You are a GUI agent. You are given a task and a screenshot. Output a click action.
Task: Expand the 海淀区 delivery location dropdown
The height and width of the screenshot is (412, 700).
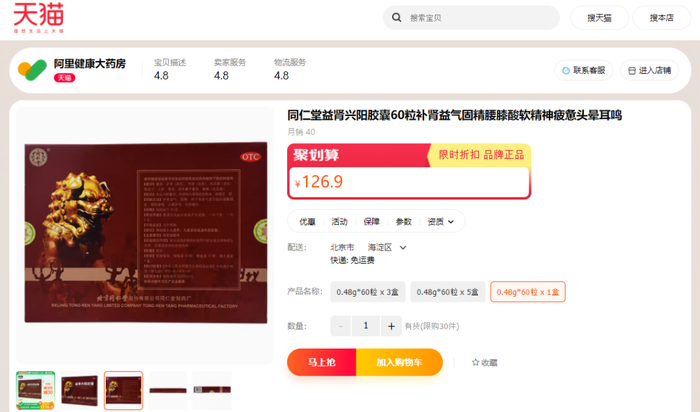pyautogui.click(x=403, y=247)
